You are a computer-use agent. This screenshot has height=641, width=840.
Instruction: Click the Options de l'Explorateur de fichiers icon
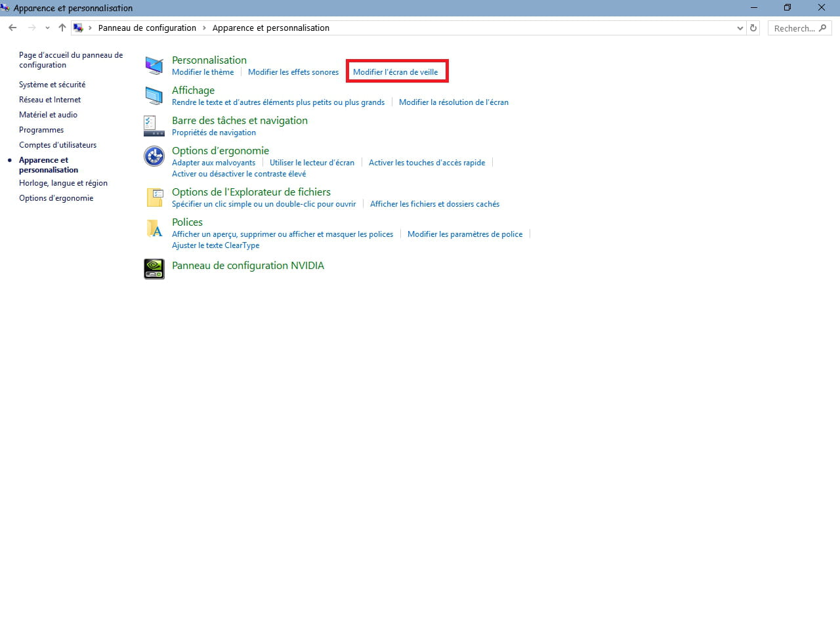(155, 197)
